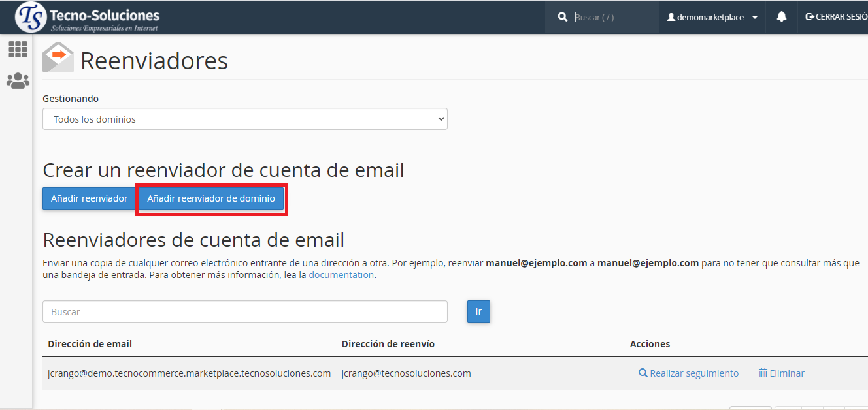This screenshot has height=410, width=868.
Task: Open the demomarketplace account menu
Action: [x=712, y=18]
